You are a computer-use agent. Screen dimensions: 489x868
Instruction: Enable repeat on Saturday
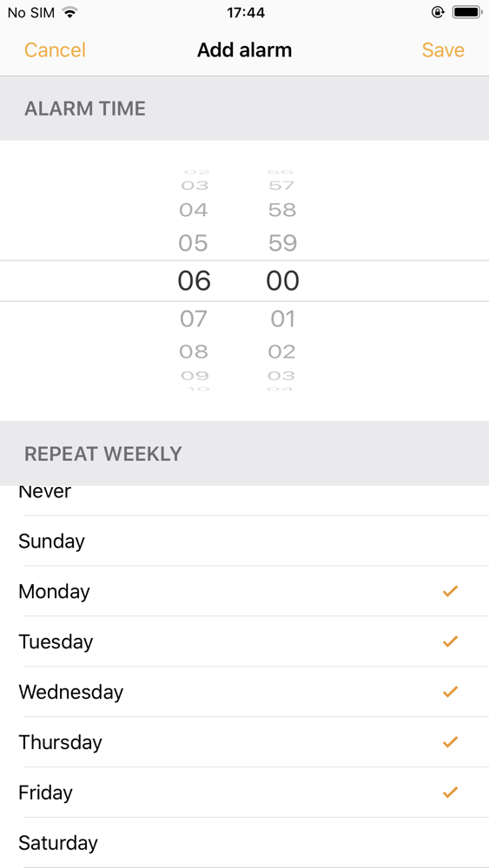tap(244, 843)
